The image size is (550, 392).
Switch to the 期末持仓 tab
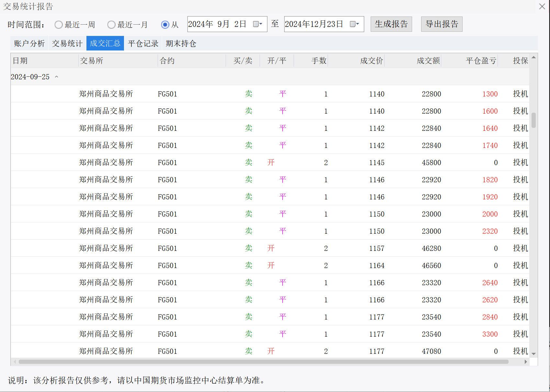coord(181,43)
